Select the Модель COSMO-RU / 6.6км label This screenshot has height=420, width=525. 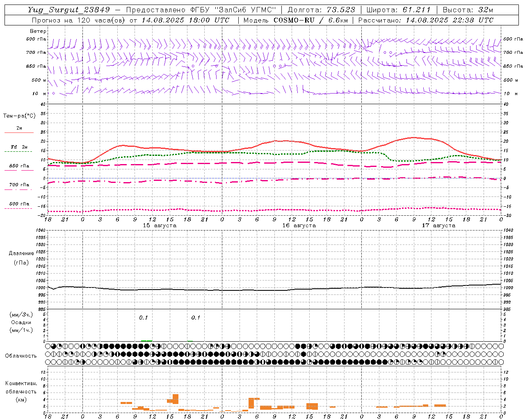pos(296,20)
